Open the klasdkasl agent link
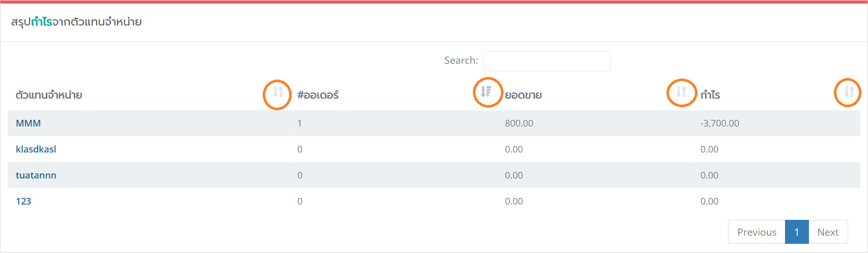This screenshot has height=253, width=868. point(36,149)
